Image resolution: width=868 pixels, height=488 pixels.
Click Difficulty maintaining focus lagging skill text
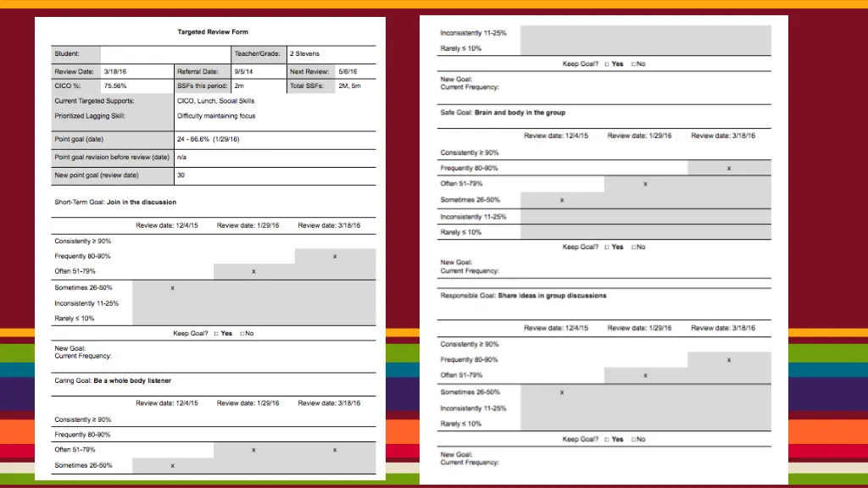(215, 116)
